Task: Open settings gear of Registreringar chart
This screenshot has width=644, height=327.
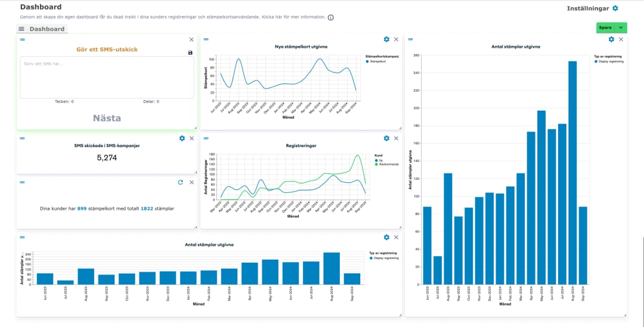Action: coord(386,138)
